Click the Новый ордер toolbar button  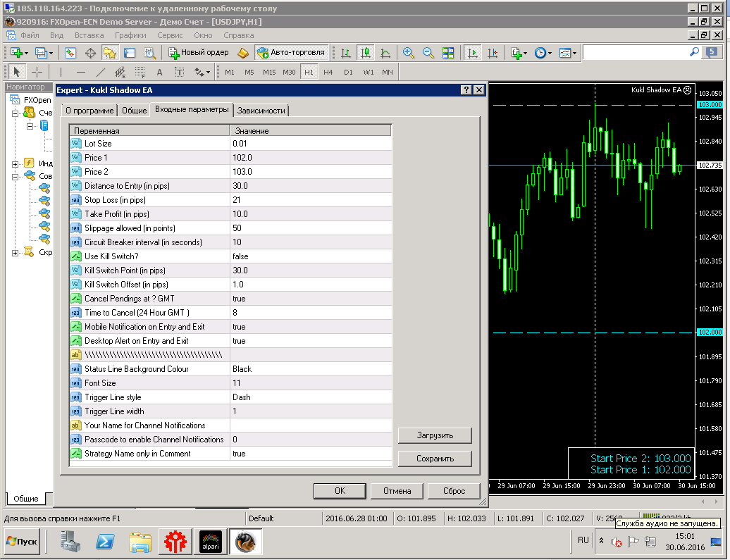click(199, 53)
